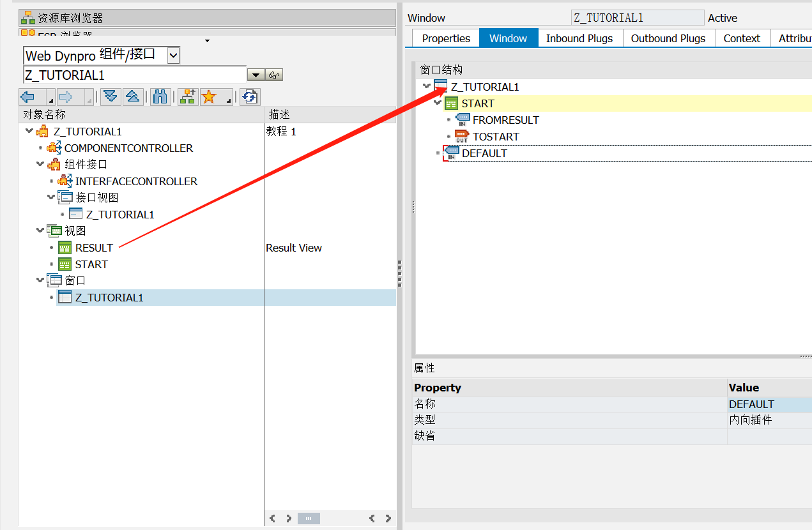The width and height of the screenshot is (812, 530).
Task: Open the Context tab
Action: tap(741, 38)
